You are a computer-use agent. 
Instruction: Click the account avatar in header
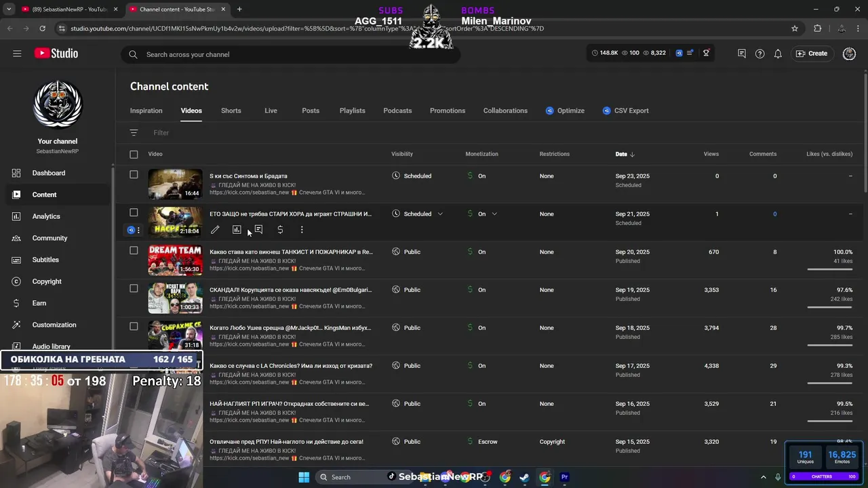[x=849, y=54]
